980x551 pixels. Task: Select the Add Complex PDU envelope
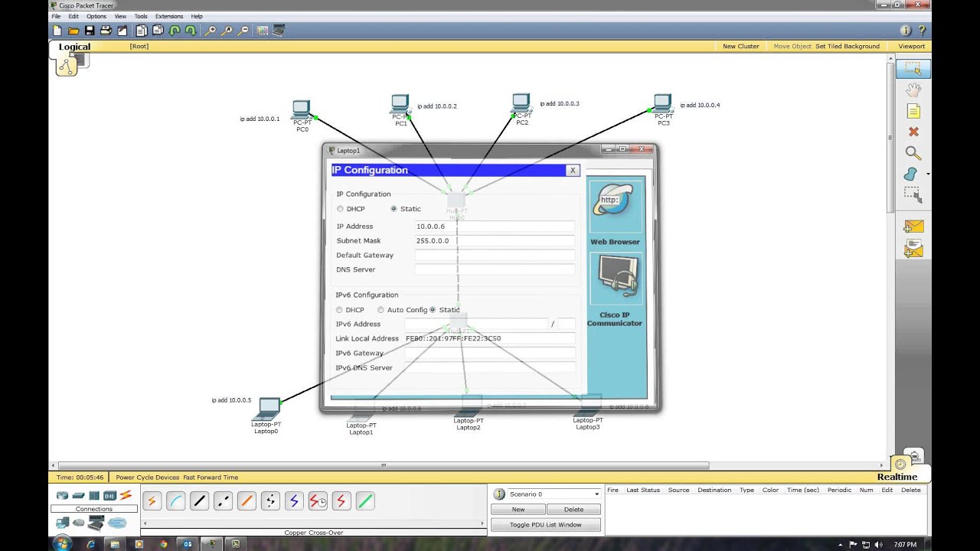coord(913,249)
